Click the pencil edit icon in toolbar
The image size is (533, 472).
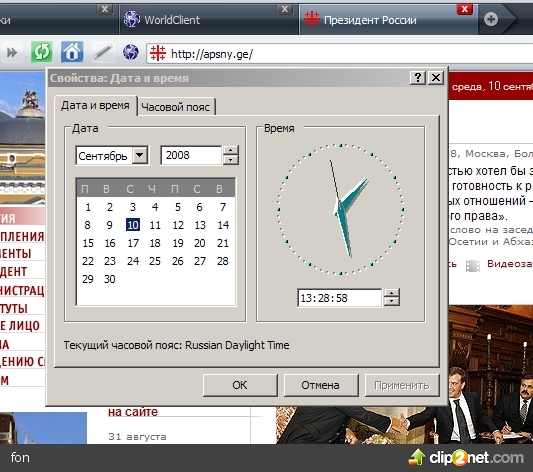[103, 52]
